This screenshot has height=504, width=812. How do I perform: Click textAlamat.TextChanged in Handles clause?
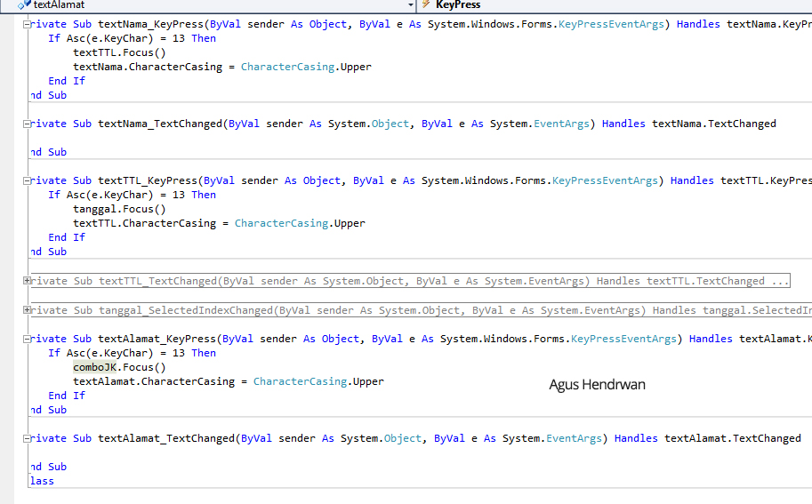tap(732, 438)
